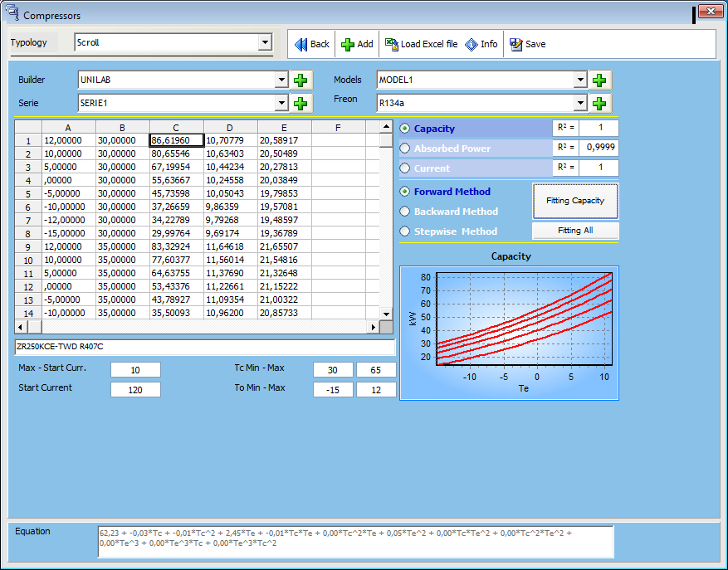Viewport: 728px width, 570px height.
Task: Click the Max - Start Curr. input field
Action: [135, 370]
